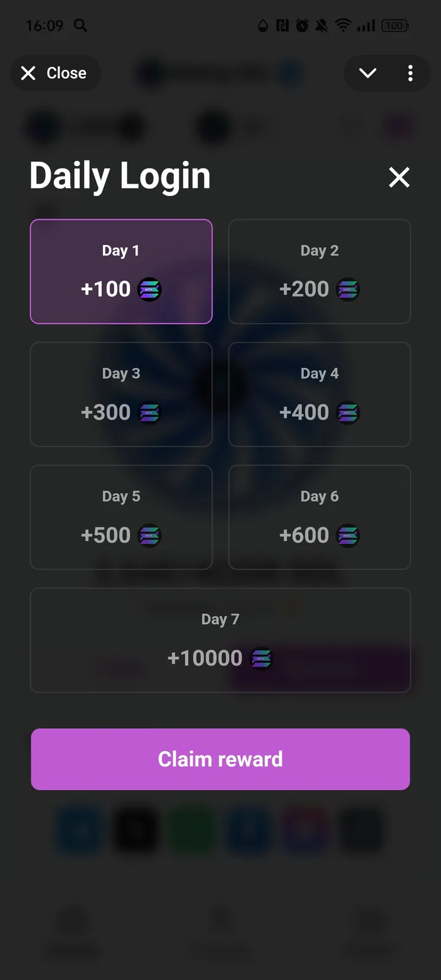The image size is (441, 980).
Task: Click the Day 6 coin icon
Action: 348,536
